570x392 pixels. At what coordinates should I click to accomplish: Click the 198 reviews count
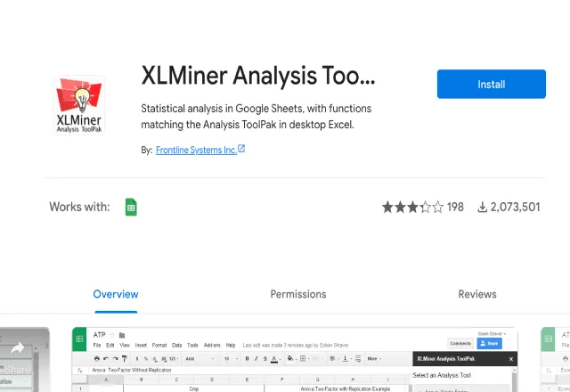[455, 207]
